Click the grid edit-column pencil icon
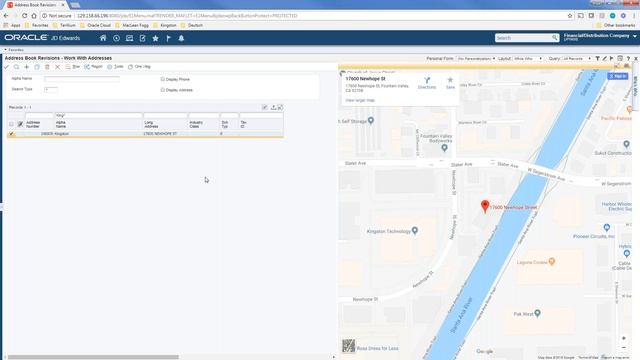The width and height of the screenshot is (640, 360). point(20,124)
